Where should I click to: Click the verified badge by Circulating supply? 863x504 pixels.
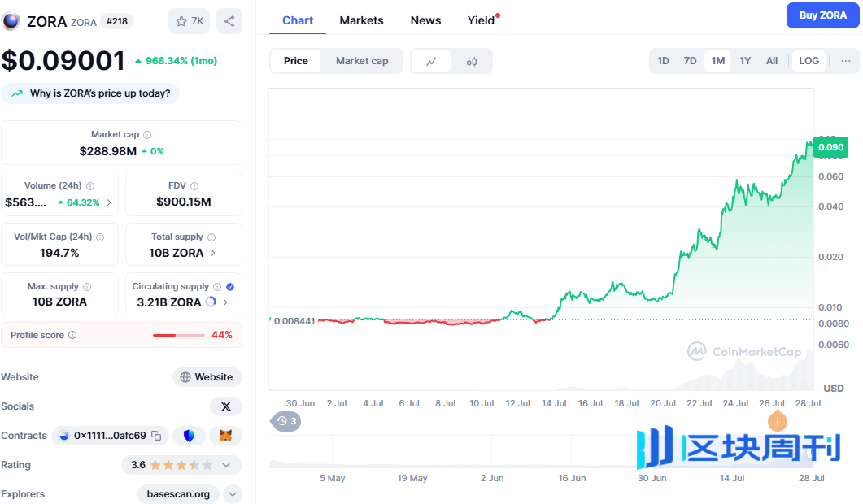point(230,287)
